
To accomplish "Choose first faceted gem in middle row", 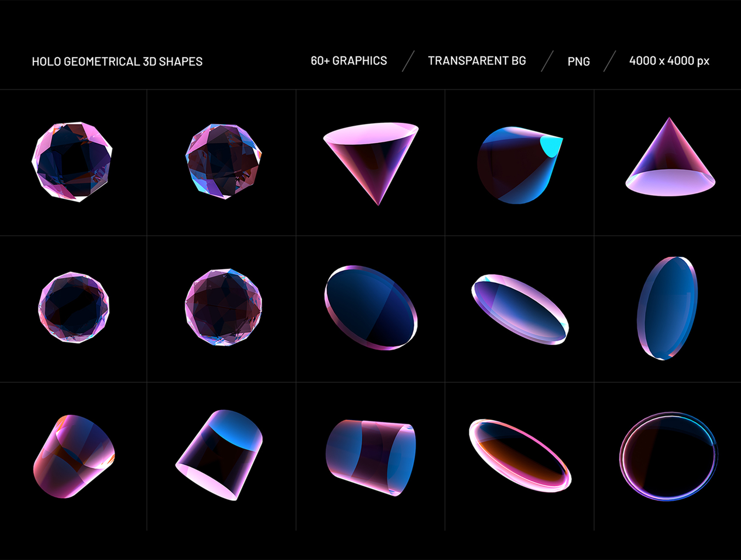I will [74, 307].
